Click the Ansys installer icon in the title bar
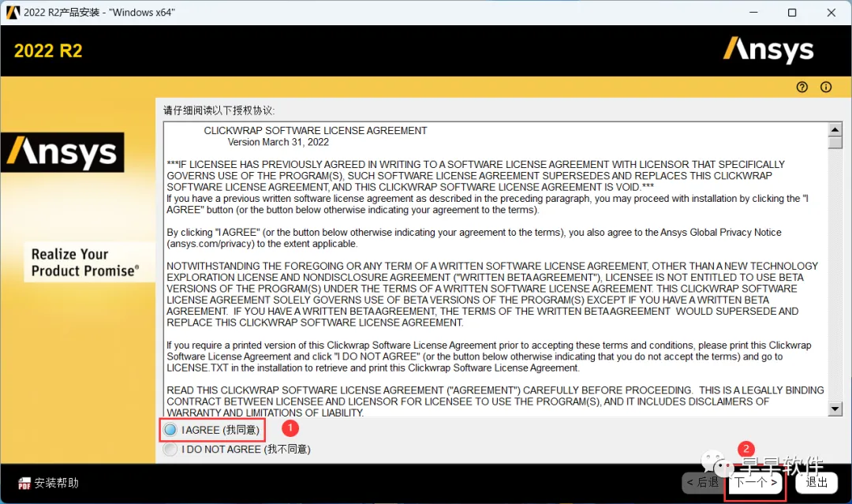Viewport: 852px width, 504px height. pos(13,12)
